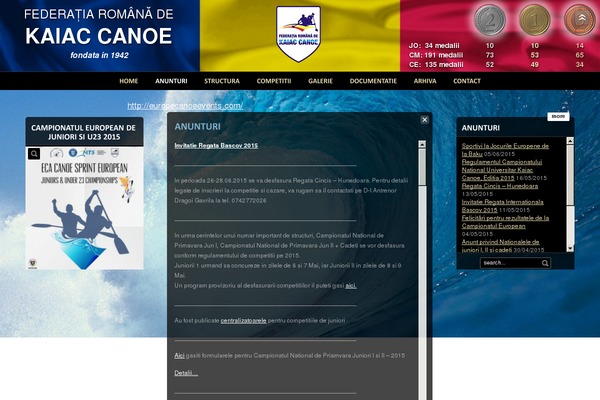Open the Home menu item
Viewport: 600px width, 400px height.
pos(129,81)
